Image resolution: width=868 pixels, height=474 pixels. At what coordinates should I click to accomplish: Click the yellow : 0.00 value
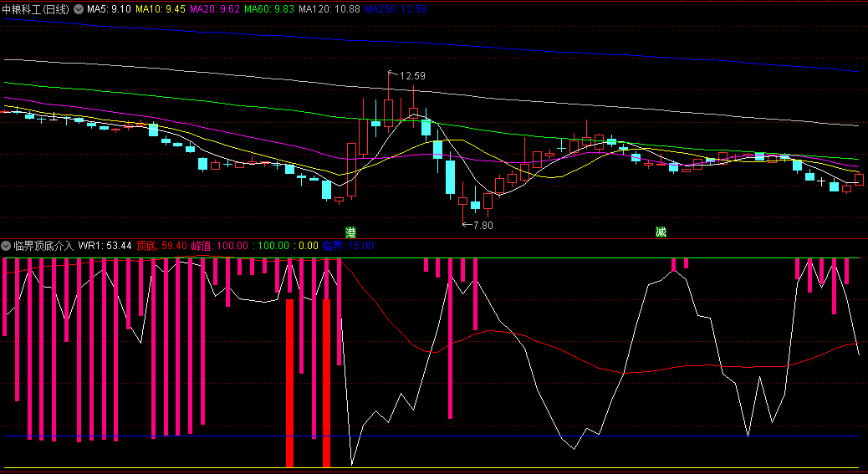(305, 246)
